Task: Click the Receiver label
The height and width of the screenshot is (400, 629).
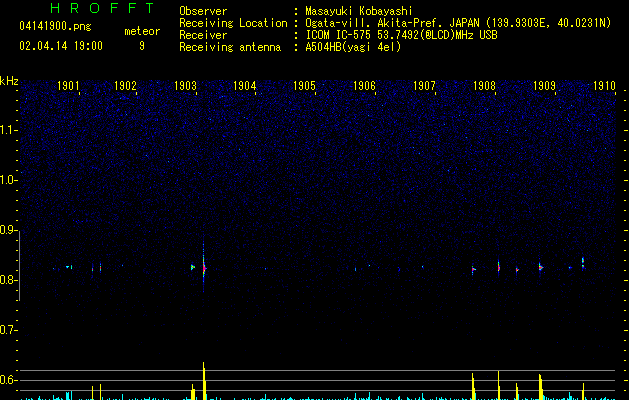Action: [x=203, y=35]
